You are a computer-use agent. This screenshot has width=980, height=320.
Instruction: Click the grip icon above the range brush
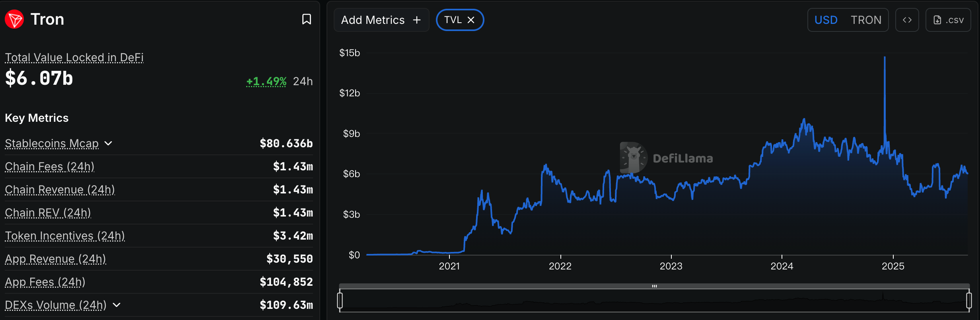[x=655, y=285]
